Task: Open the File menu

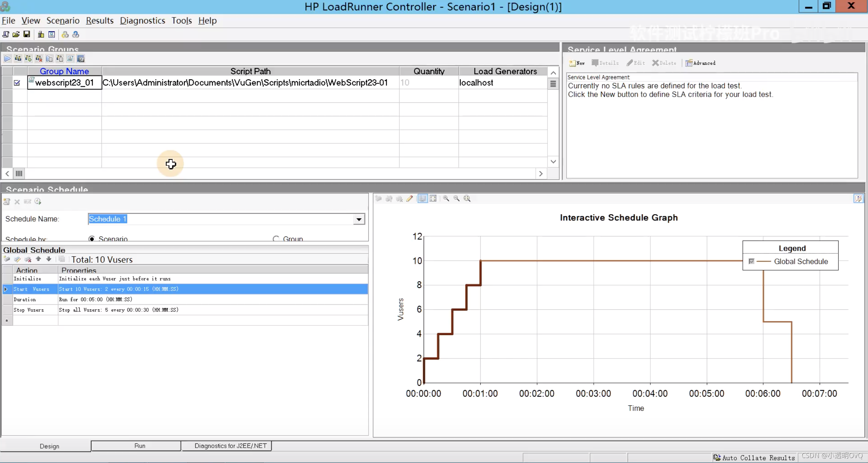Action: (x=9, y=21)
